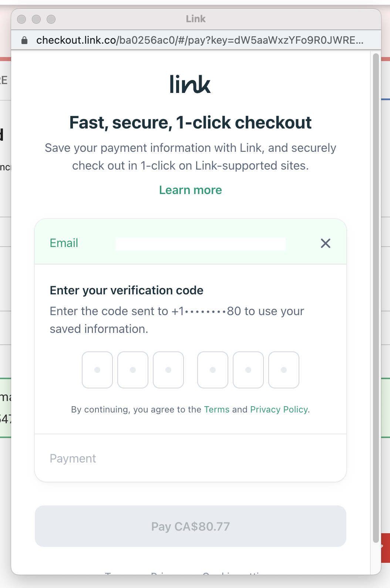Screen dimensions: 390x588
Task: Click the Email input field
Action: [x=200, y=244]
